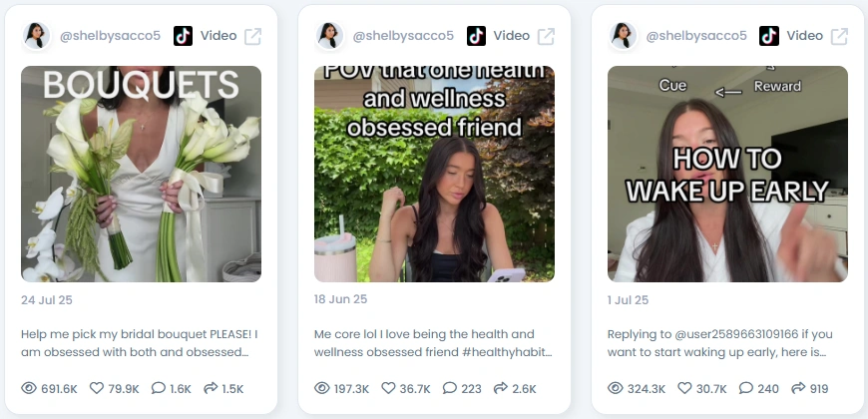Open the BOUQUETS video thumbnail
Screen dimensions: 868x419
(x=141, y=174)
